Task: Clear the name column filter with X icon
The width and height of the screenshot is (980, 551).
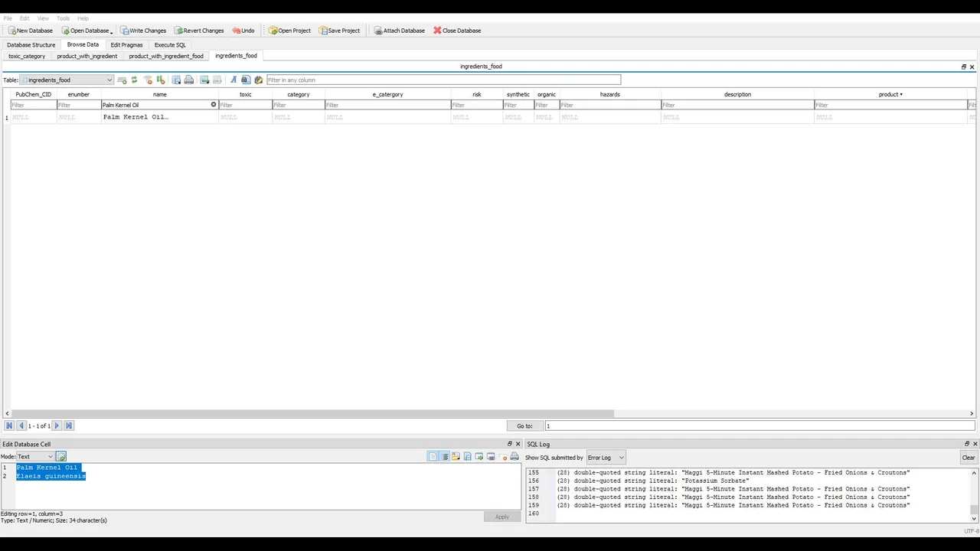Action: tap(214, 105)
